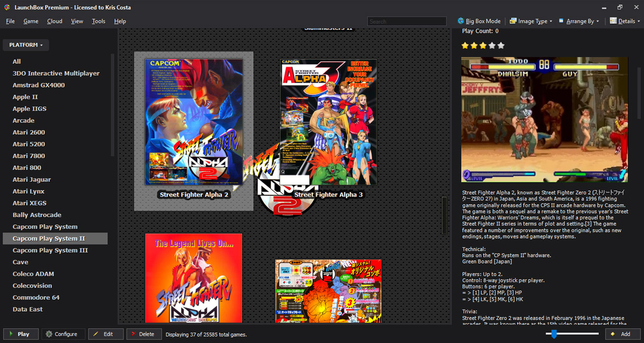Select the Data East platform

pyautogui.click(x=28, y=309)
